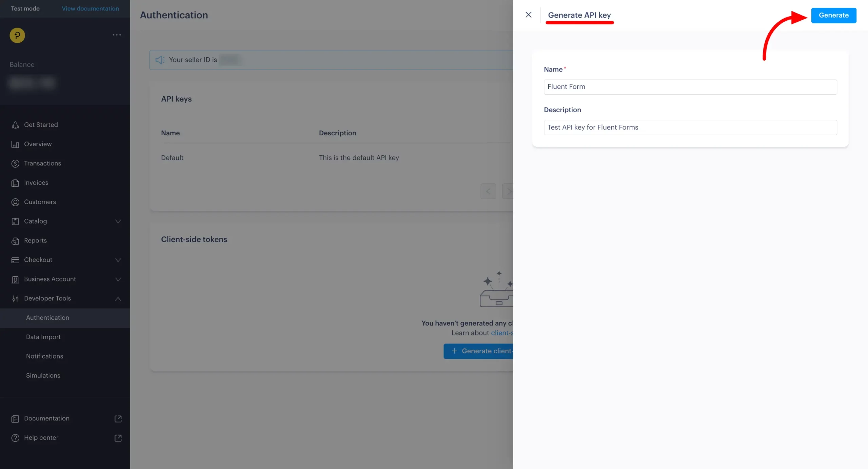Follow the View documentation link

pyautogui.click(x=90, y=8)
